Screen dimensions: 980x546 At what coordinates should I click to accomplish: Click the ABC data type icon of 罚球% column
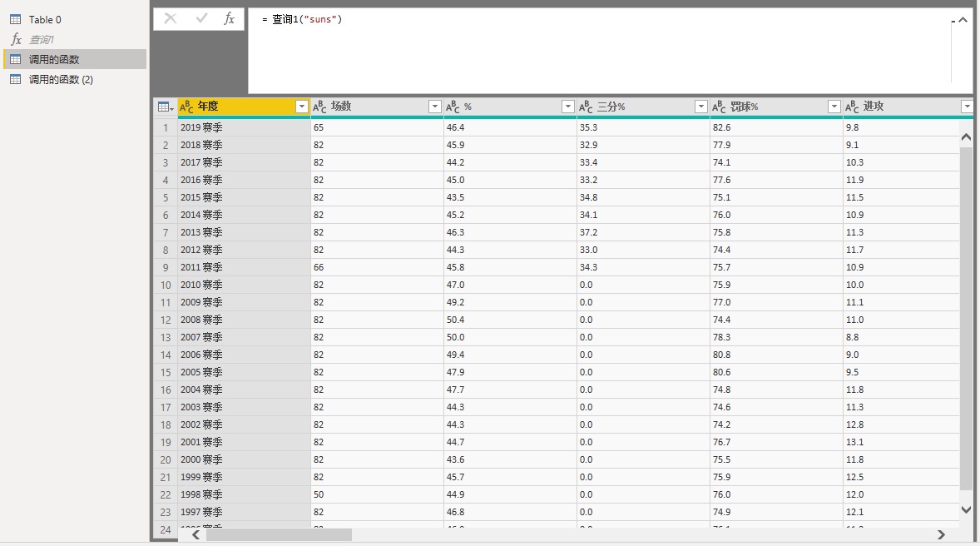(x=719, y=107)
